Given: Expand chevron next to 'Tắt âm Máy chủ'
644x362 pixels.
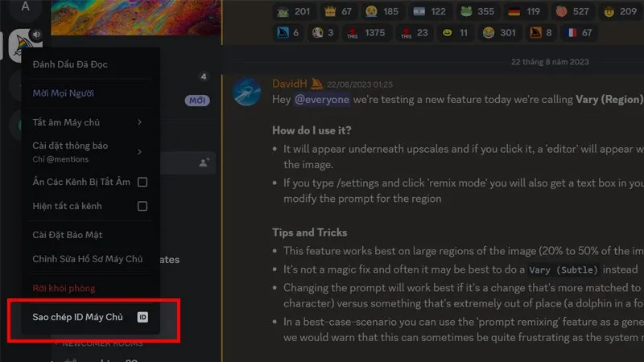Looking at the screenshot, I should [139, 122].
